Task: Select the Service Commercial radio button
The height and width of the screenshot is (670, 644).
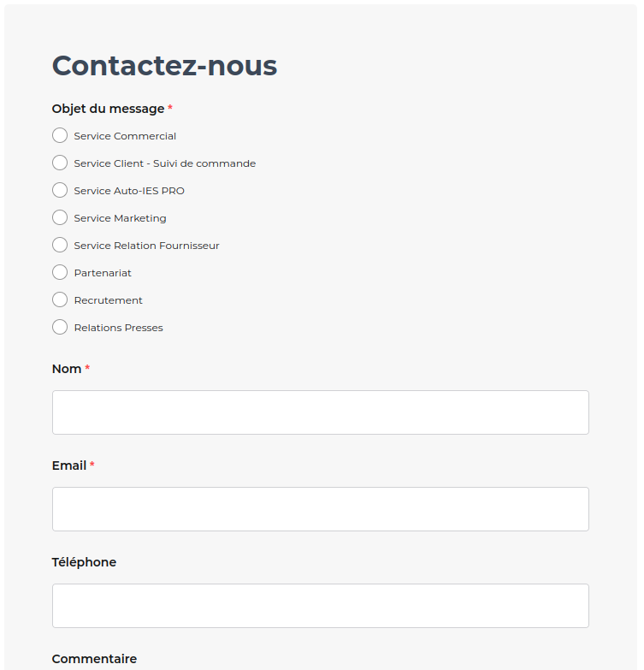Action: coord(60,135)
